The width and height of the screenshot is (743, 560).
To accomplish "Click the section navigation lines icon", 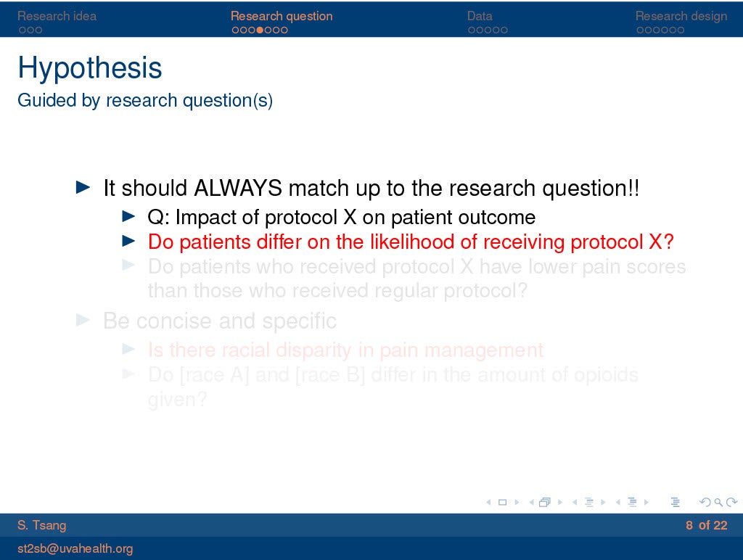I will pyautogui.click(x=632, y=502).
